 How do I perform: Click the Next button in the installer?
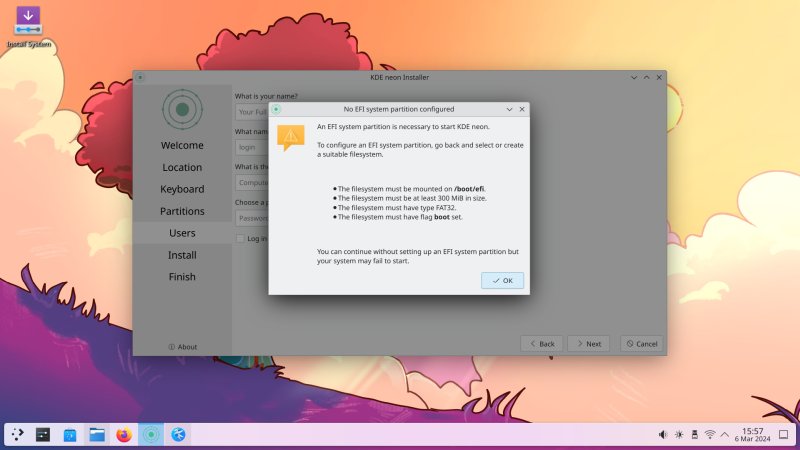(x=588, y=344)
